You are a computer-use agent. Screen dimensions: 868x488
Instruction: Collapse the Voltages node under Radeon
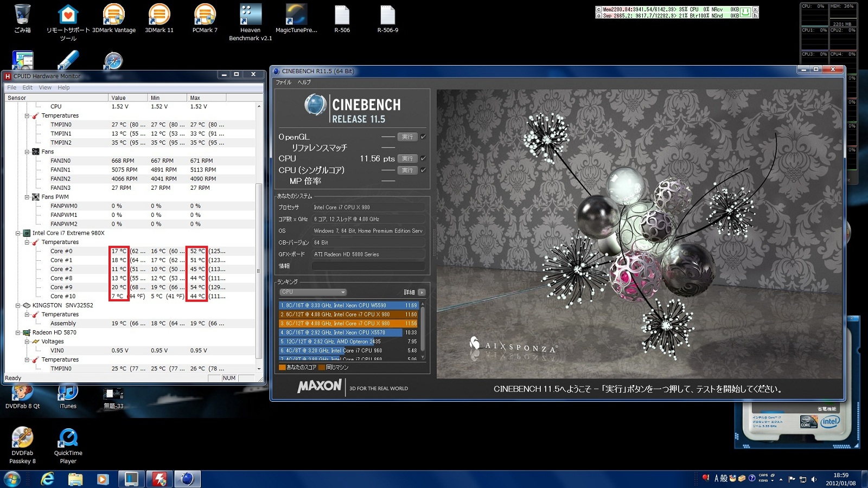coord(27,342)
